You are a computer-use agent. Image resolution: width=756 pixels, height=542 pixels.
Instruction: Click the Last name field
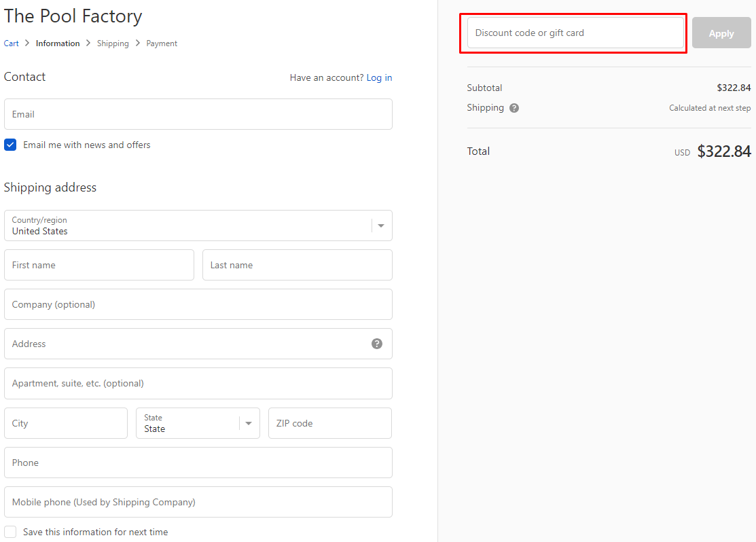(297, 265)
